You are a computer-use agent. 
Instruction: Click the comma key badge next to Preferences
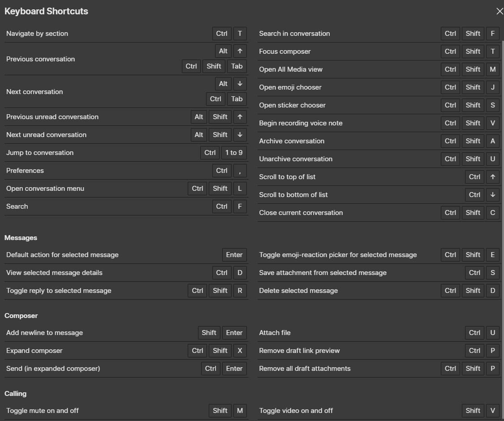pyautogui.click(x=240, y=171)
